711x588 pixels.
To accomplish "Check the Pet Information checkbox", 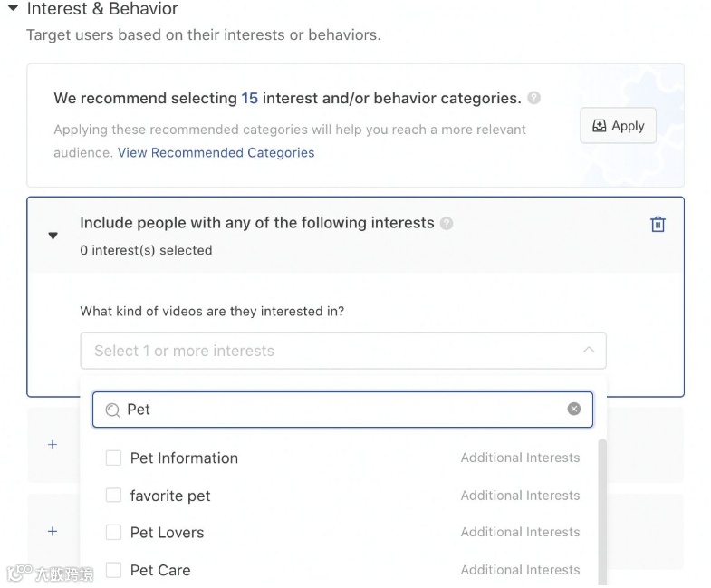I will (113, 458).
